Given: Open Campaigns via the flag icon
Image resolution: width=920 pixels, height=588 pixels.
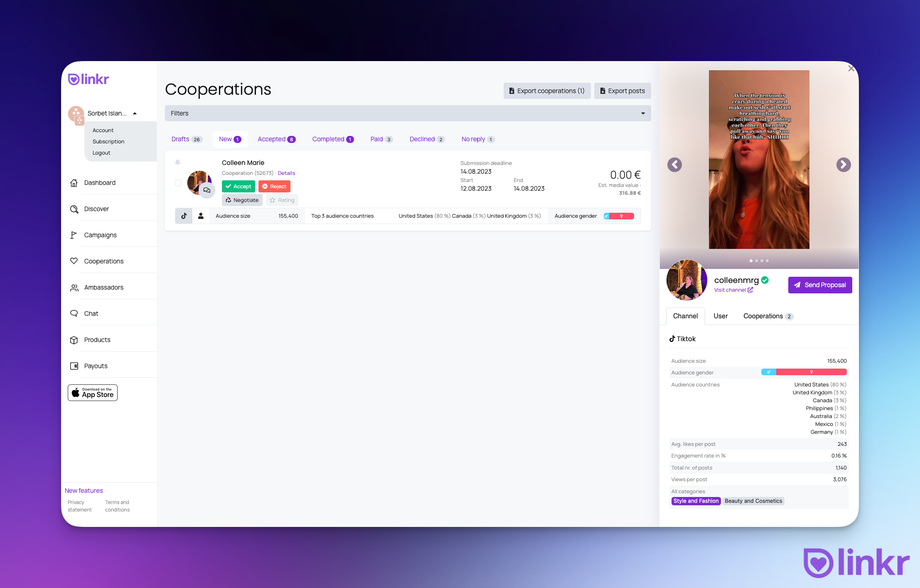Looking at the screenshot, I should point(74,235).
